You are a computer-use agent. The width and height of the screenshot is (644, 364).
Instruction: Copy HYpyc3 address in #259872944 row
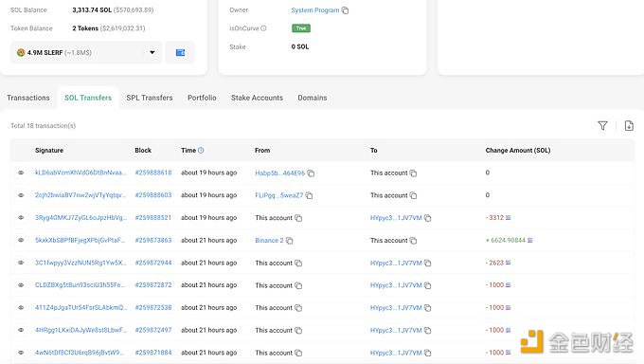click(x=427, y=264)
